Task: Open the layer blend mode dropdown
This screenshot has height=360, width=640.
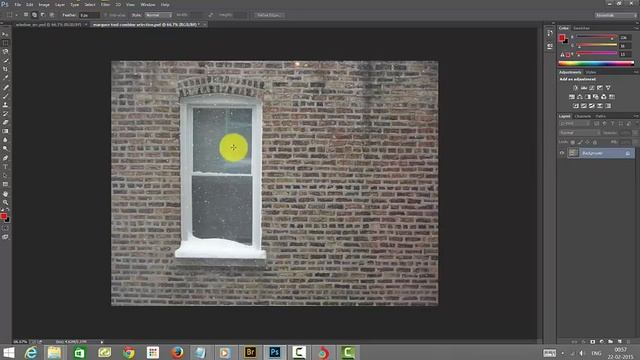Action: [x=579, y=133]
